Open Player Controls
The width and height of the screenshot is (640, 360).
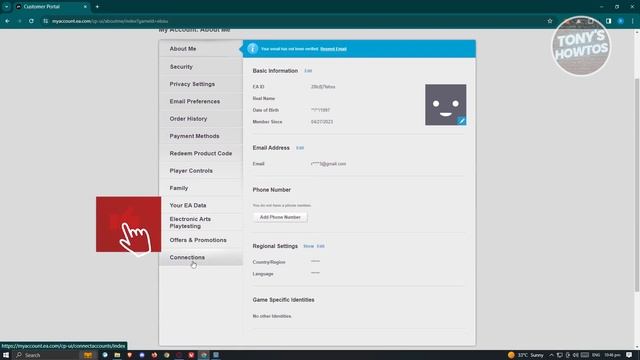click(200, 171)
